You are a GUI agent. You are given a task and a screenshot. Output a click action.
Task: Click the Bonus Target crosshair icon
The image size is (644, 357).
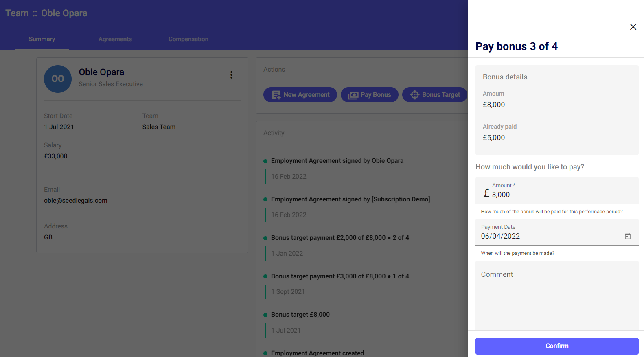414,95
